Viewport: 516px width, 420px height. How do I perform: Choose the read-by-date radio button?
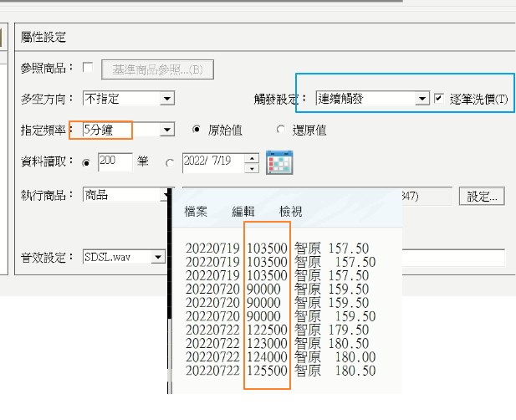click(171, 162)
